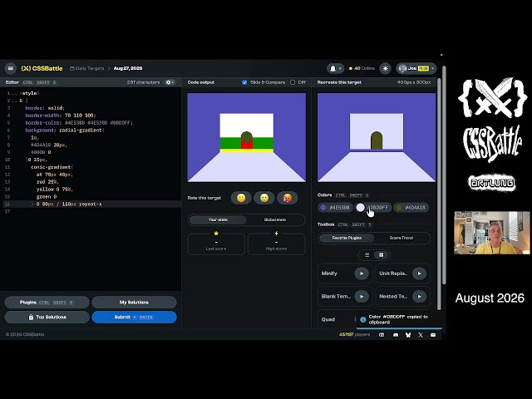The width and height of the screenshot is (532, 399).
Task: Select Score Trend tab
Action: click(401, 239)
